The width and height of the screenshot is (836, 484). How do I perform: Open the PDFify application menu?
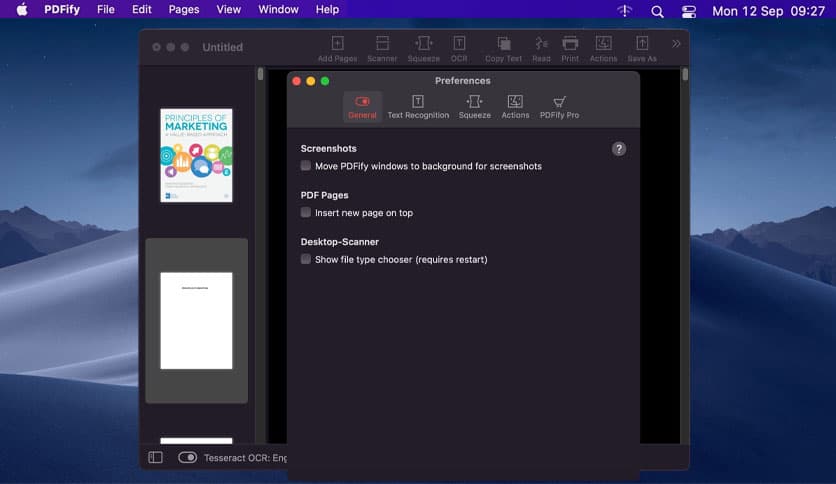click(x=62, y=10)
